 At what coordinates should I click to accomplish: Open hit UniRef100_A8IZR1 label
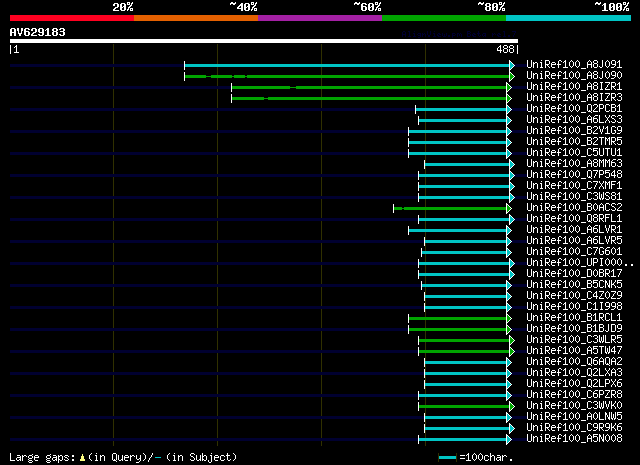point(574,86)
